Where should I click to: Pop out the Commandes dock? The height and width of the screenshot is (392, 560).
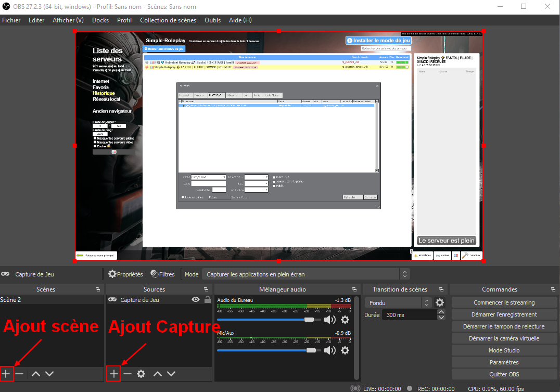(553, 289)
